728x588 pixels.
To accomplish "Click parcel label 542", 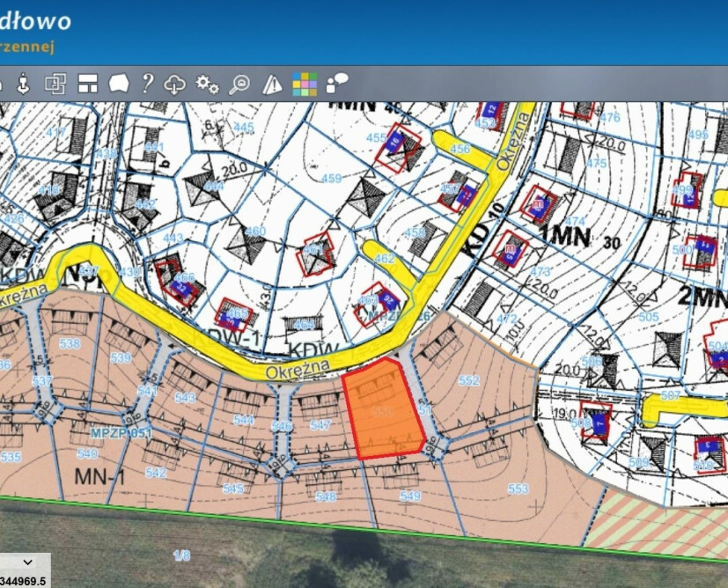I will [x=156, y=473].
